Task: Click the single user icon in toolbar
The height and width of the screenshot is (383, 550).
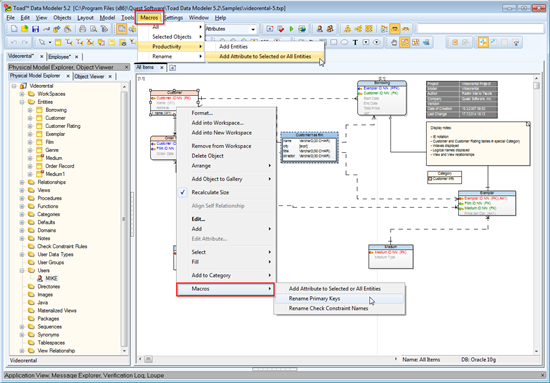Action: pyautogui.click(x=320, y=29)
